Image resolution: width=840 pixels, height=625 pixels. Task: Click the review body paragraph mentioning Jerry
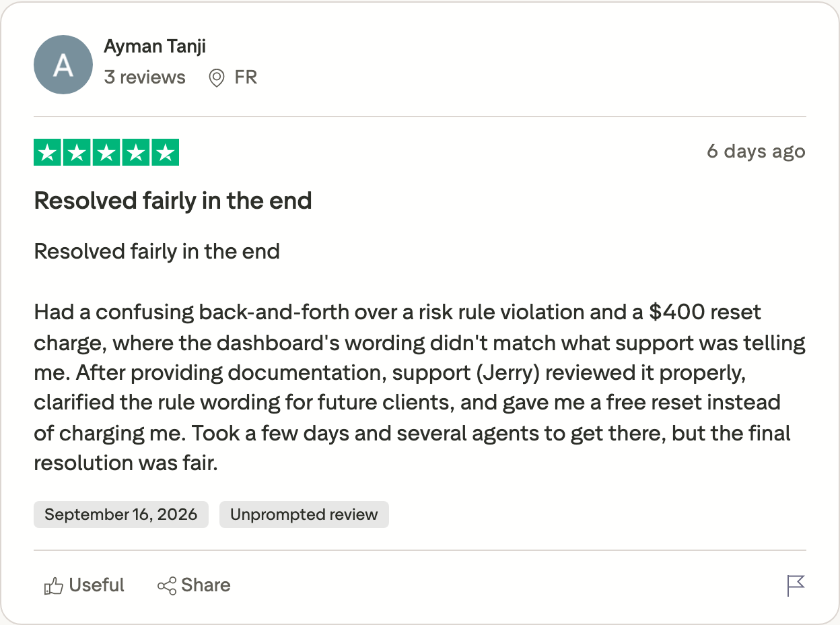coord(420,387)
